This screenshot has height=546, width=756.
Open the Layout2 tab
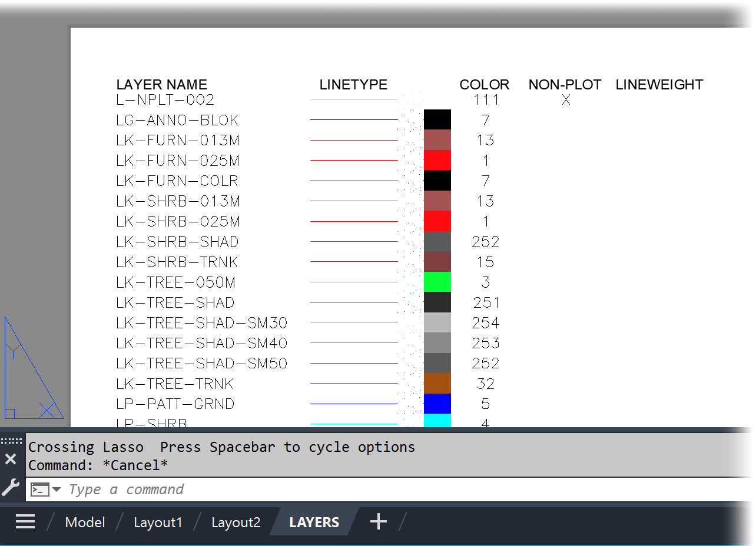point(236,522)
